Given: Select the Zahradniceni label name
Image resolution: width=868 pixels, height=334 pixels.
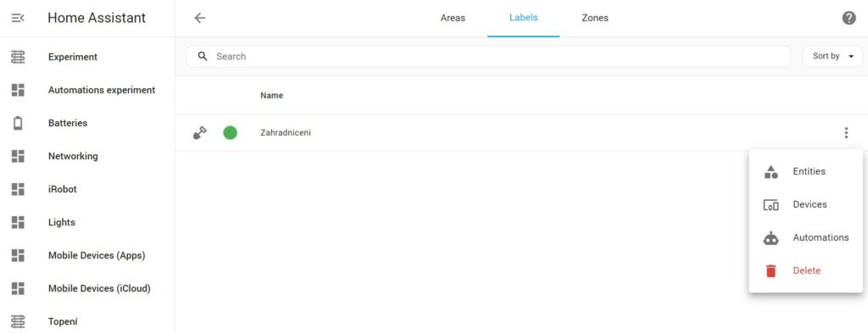Looking at the screenshot, I should [x=285, y=133].
